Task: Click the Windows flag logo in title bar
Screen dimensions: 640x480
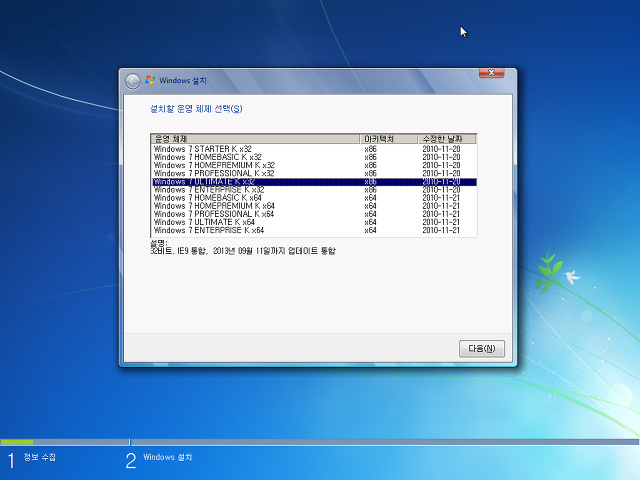Action: 150,80
